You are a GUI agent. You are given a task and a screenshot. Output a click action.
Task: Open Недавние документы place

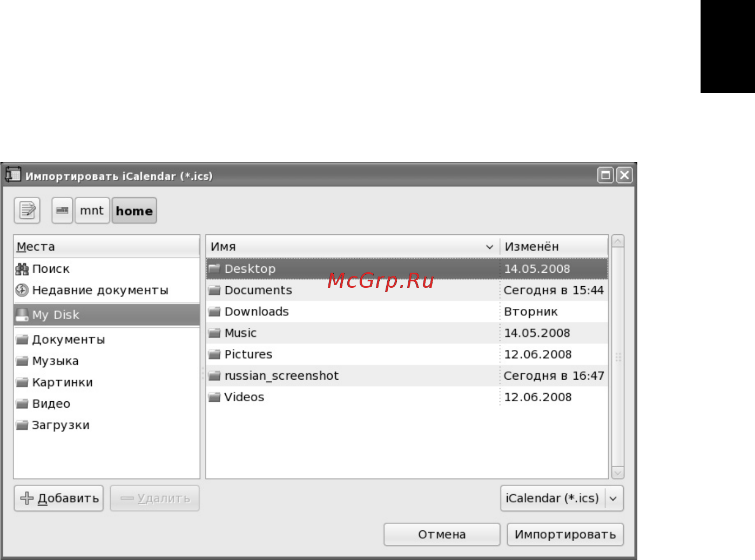point(107,291)
